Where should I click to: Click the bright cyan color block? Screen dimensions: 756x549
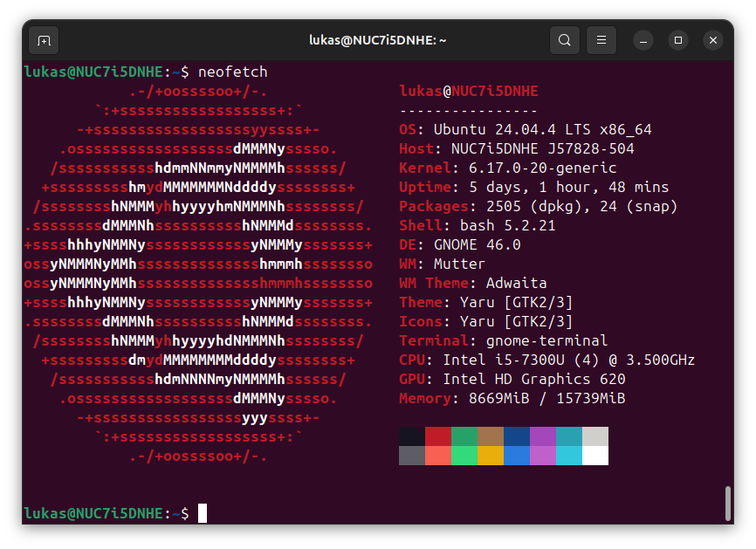[x=569, y=456]
